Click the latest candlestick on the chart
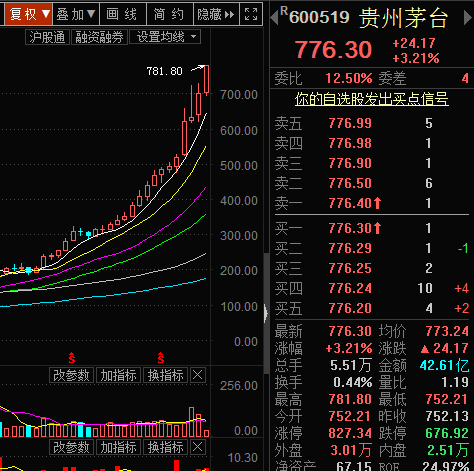The image size is (474, 471). pos(207,79)
